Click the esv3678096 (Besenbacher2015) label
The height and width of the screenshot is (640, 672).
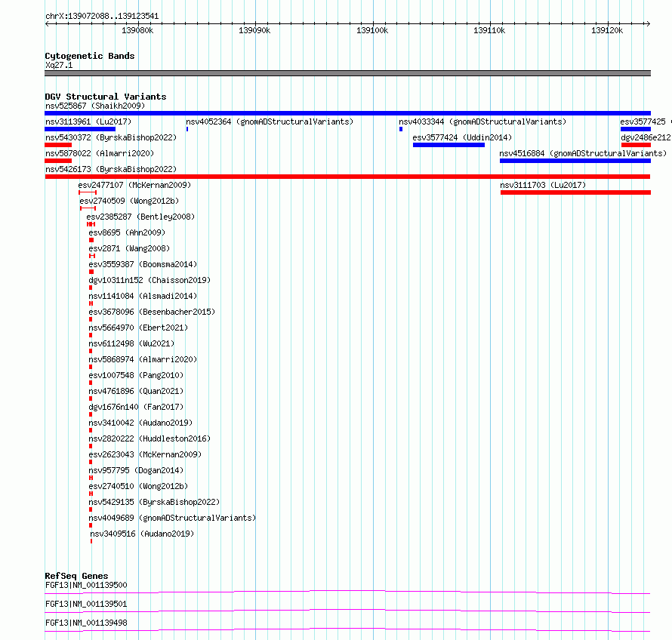click(152, 312)
